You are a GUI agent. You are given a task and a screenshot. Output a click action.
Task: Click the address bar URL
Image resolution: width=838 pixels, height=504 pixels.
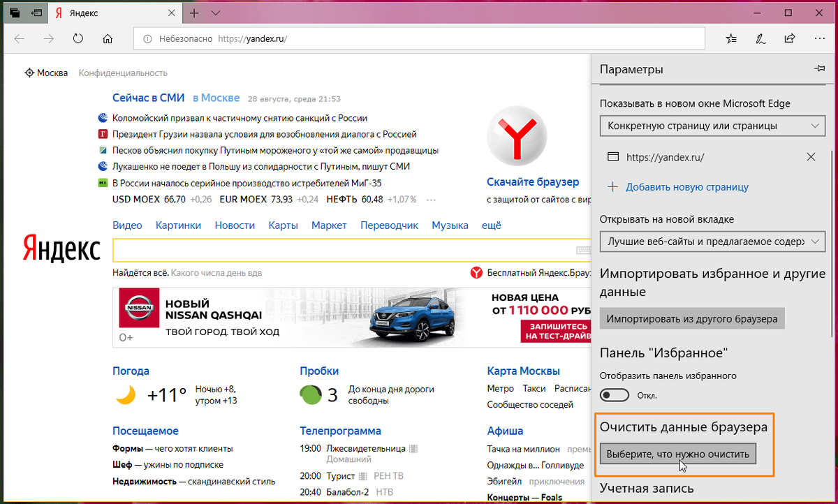(x=252, y=39)
